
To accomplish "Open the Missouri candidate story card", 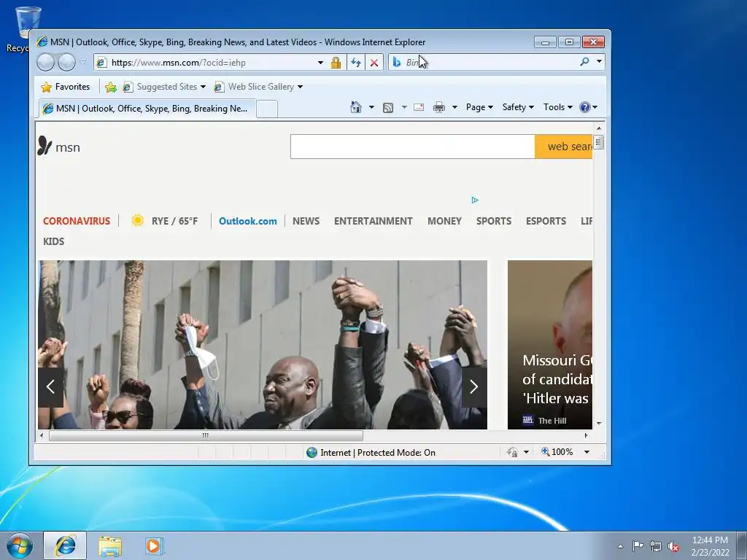I will click(550, 345).
